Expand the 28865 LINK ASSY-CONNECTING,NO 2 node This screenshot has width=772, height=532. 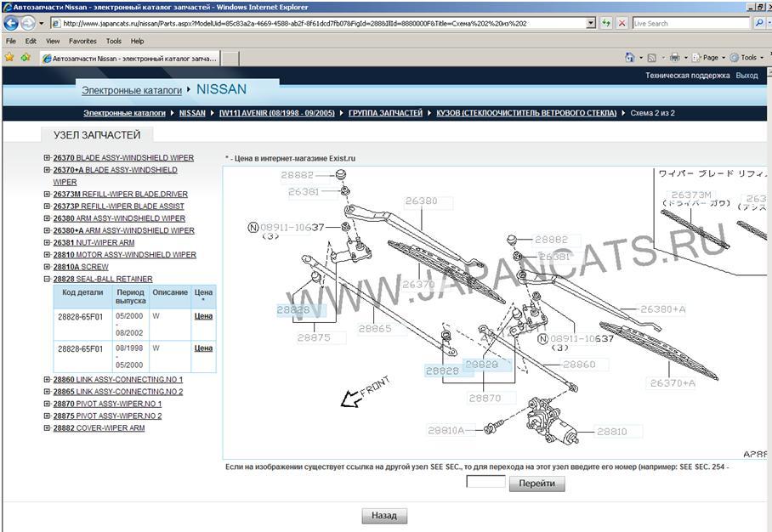(47, 392)
